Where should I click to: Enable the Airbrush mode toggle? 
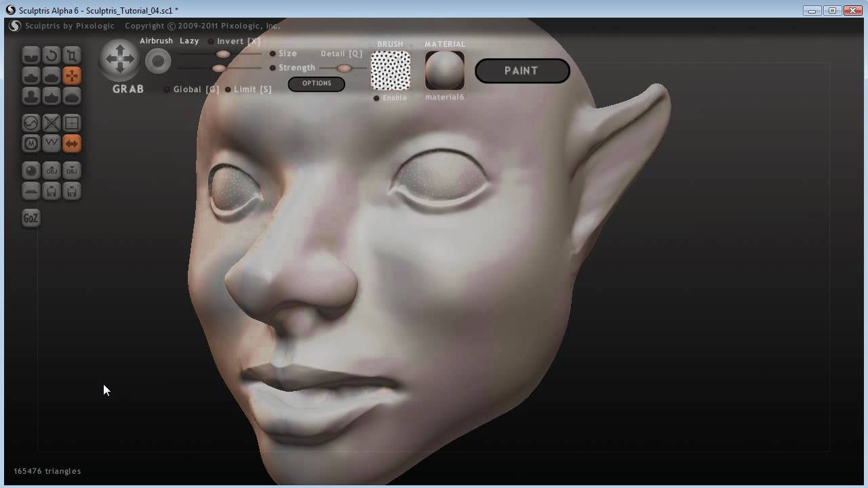(156, 41)
